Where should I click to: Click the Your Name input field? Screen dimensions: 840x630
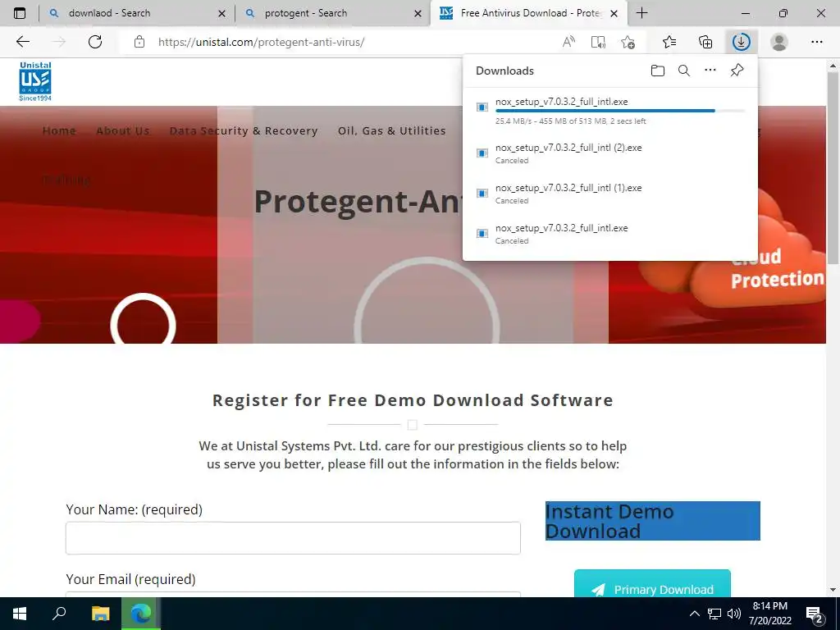(x=293, y=538)
